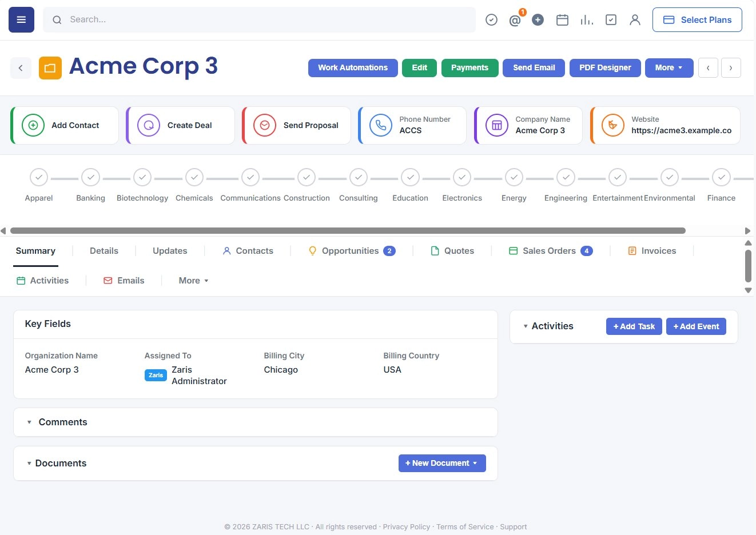The image size is (756, 535).
Task: Open the Sales Orders tab
Action: tap(551, 251)
